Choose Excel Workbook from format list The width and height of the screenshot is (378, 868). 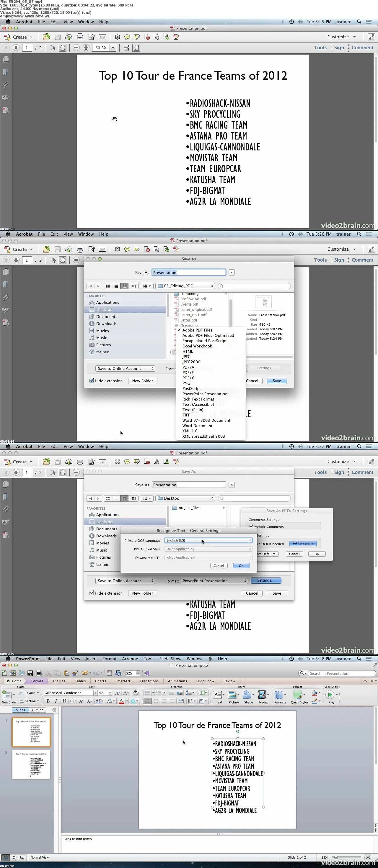[x=197, y=346]
